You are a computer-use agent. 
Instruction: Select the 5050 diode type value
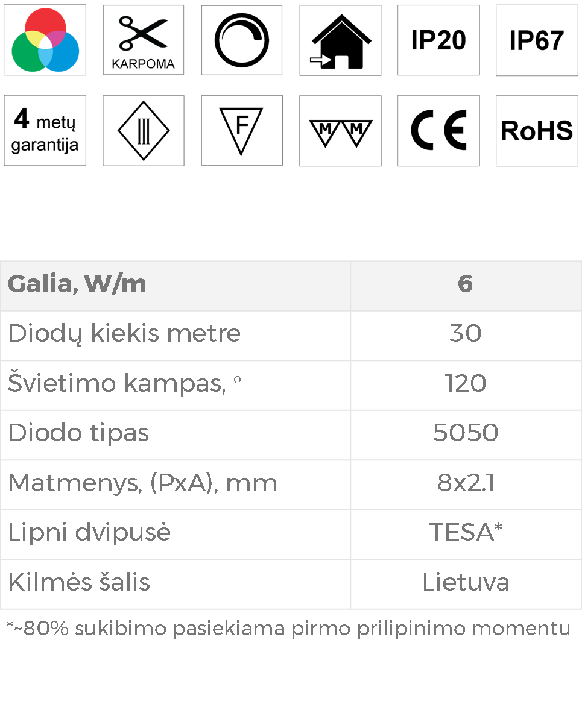click(466, 433)
